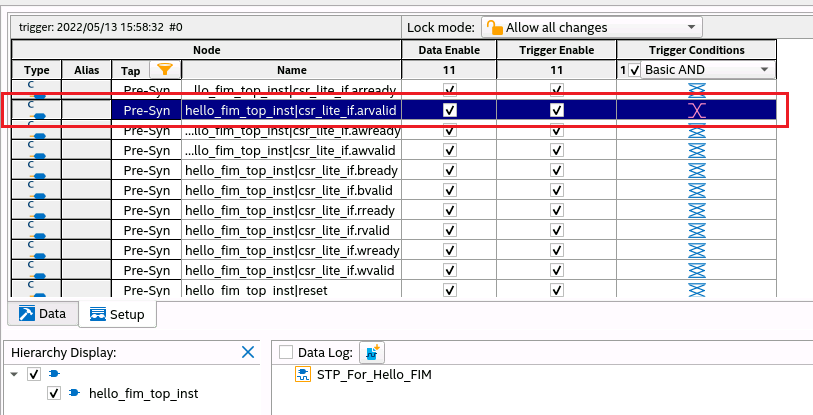This screenshot has height=415, width=813.
Task: Click the STP_For_Hello_FIM instance icon
Action: (302, 374)
